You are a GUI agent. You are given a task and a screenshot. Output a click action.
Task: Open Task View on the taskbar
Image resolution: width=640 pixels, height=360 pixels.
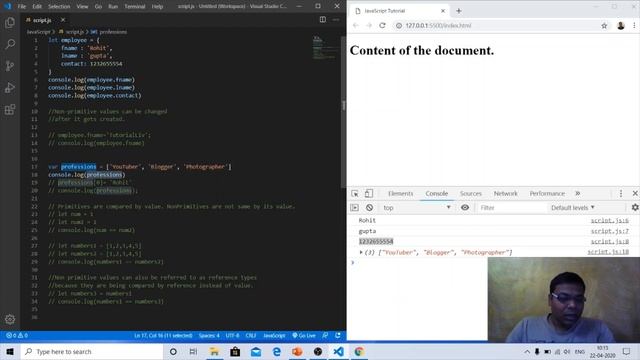(193, 351)
